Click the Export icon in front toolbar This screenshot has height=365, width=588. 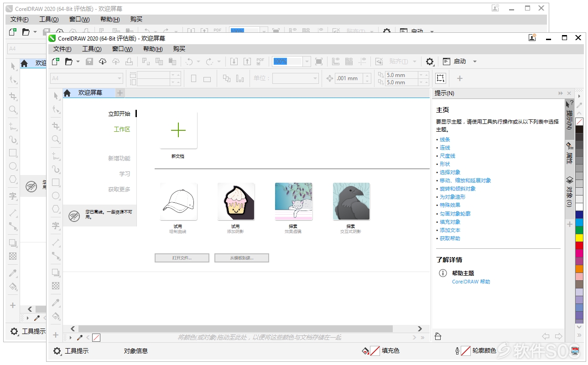point(247,61)
